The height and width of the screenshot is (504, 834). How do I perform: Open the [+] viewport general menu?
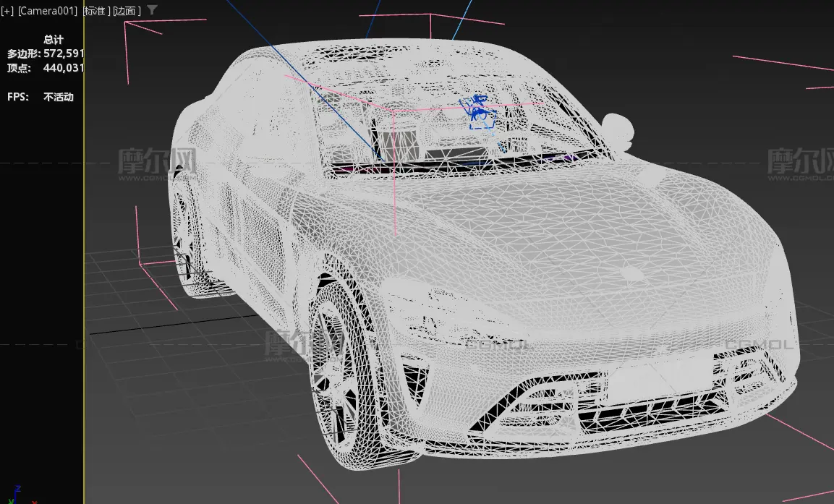7,11
